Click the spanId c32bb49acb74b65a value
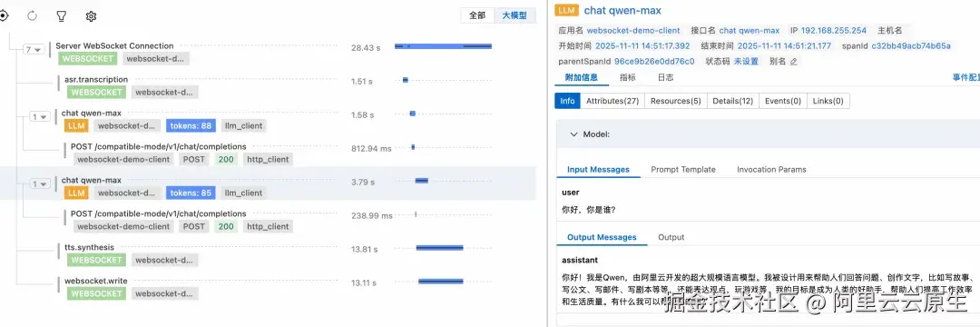Image resolution: width=980 pixels, height=327 pixels. pyautogui.click(x=911, y=45)
